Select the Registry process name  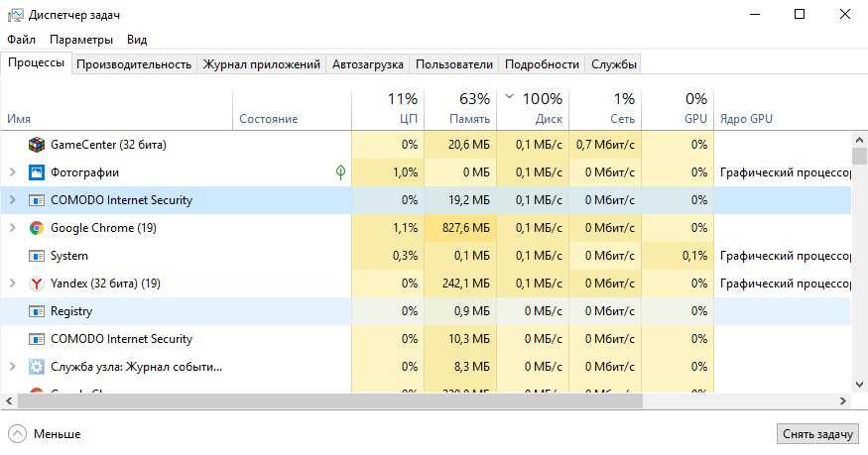[x=71, y=311]
